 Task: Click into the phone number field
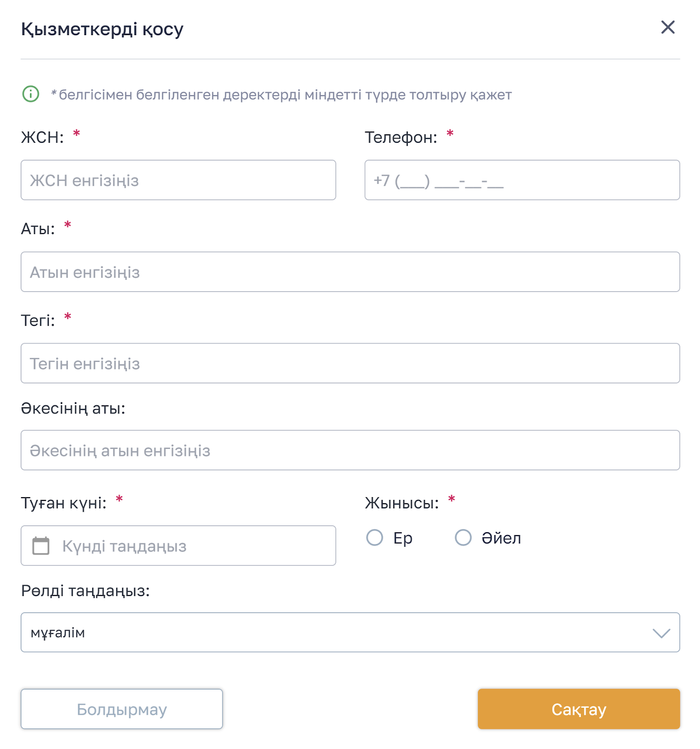(522, 180)
